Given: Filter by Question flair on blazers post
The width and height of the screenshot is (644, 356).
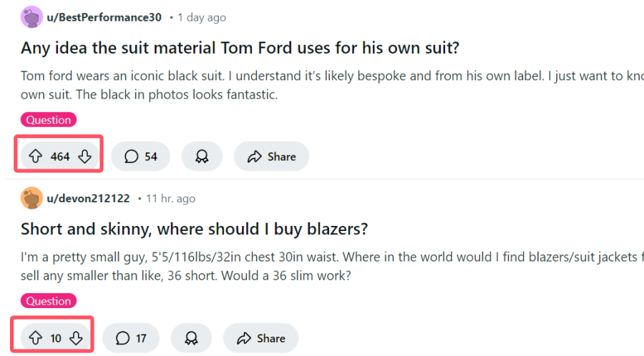Looking at the screenshot, I should tap(49, 301).
